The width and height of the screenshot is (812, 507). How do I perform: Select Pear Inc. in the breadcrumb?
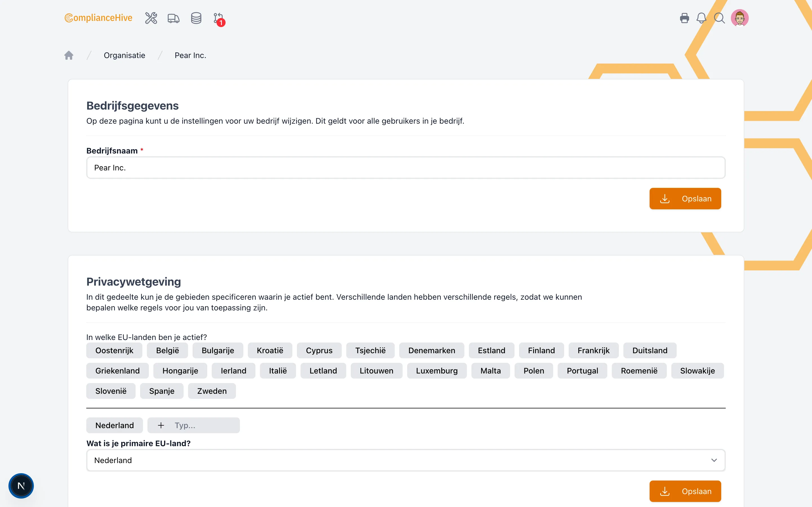pos(190,55)
